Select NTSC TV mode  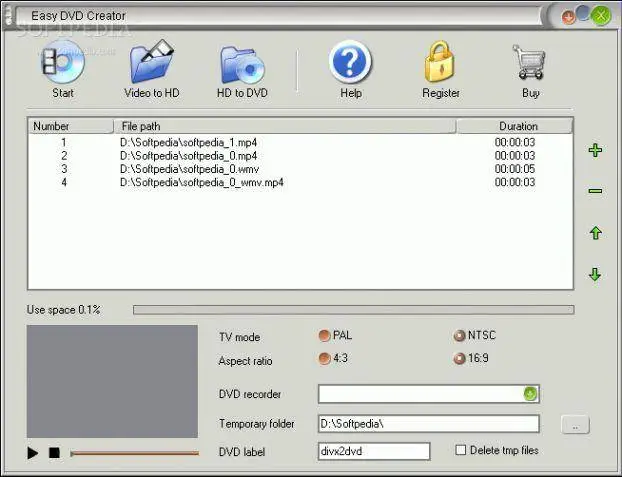(459, 336)
